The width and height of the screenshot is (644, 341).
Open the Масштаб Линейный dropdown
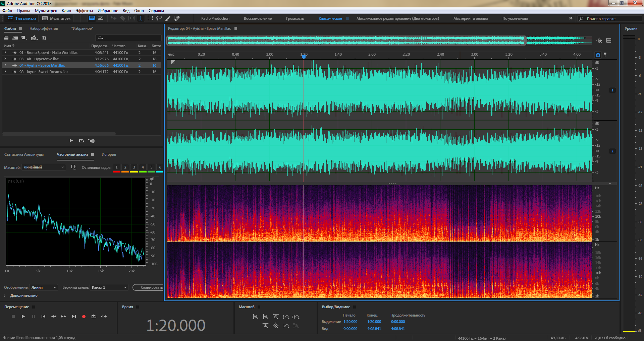click(44, 167)
